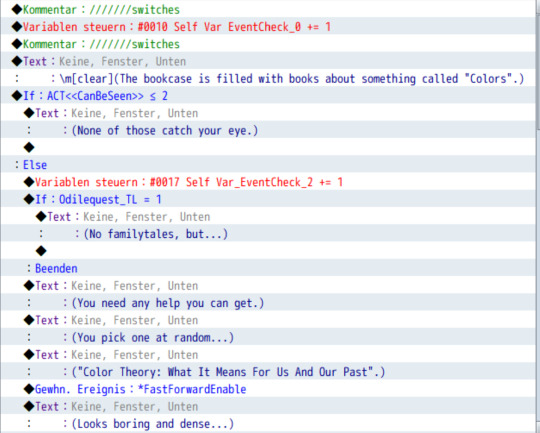
Task: Select the If ACT<<CanBeSeen>> ≤ 2 condition
Action: tap(268, 95)
